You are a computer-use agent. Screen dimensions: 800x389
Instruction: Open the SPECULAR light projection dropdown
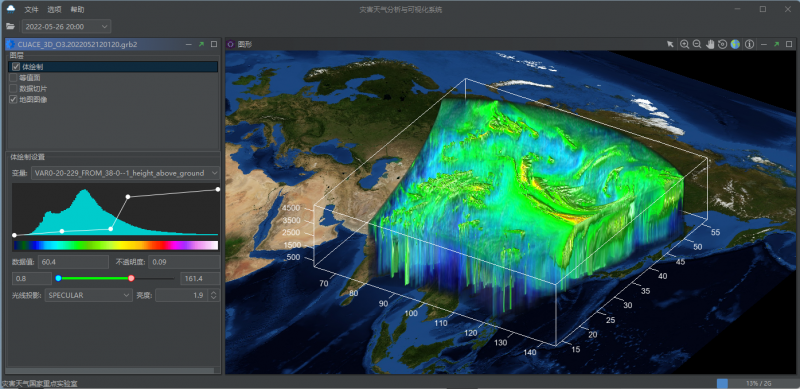(x=89, y=295)
